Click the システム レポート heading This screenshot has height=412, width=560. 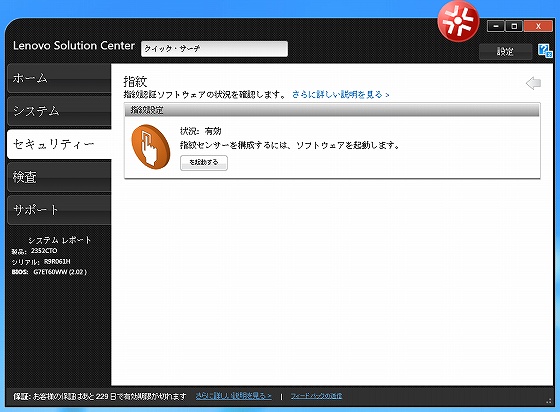[60, 240]
